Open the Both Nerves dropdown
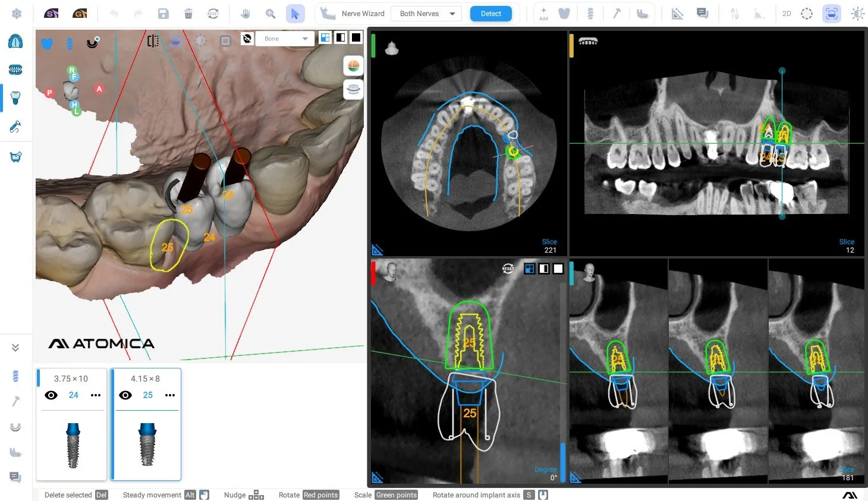 pos(426,13)
